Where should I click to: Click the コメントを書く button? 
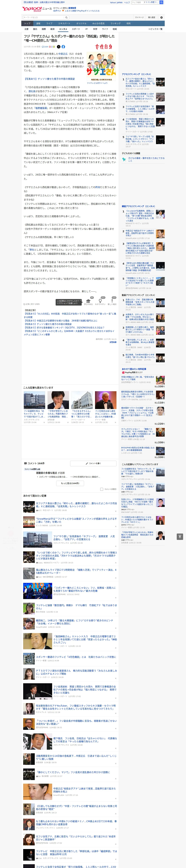point(93,463)
